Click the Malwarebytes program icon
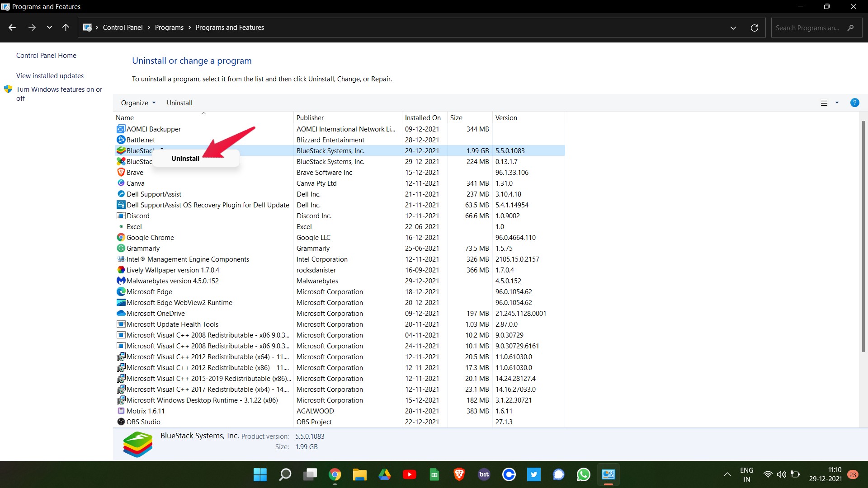 point(121,281)
